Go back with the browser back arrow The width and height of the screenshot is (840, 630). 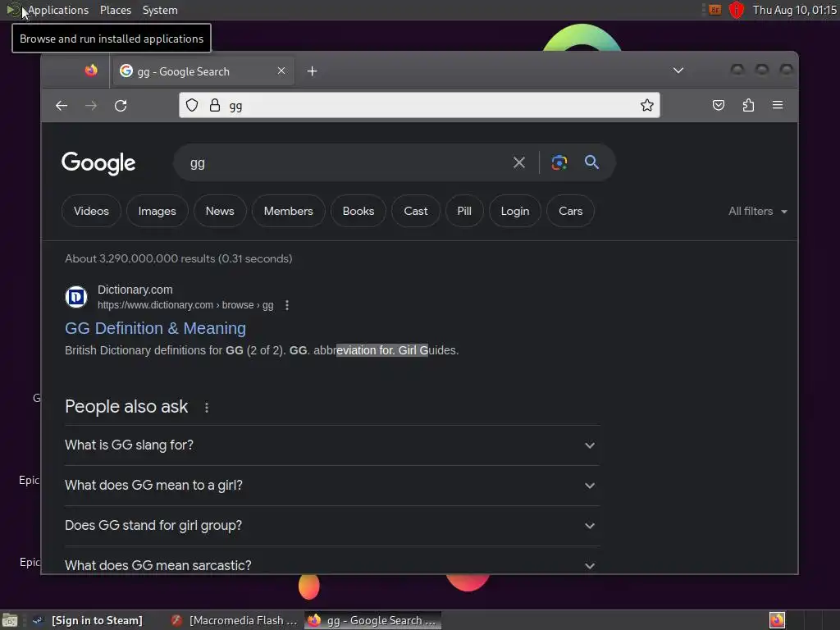[62, 106]
